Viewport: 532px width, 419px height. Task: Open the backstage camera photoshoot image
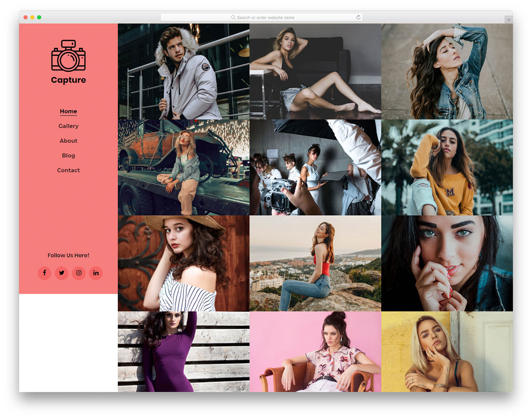click(x=315, y=167)
